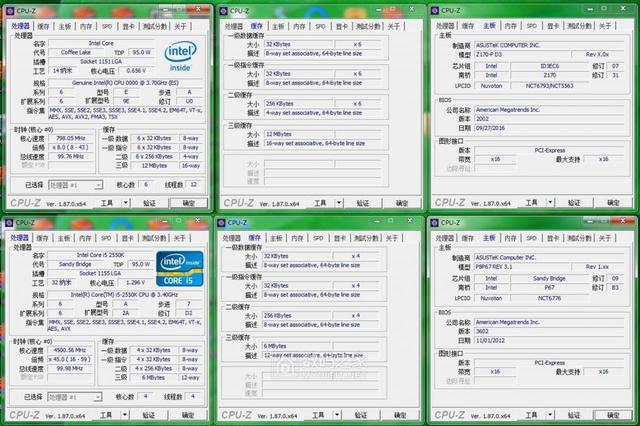Viewport: 640px width, 426px height.
Task: Click Intel Core i5 2550K name field
Action: (100, 255)
